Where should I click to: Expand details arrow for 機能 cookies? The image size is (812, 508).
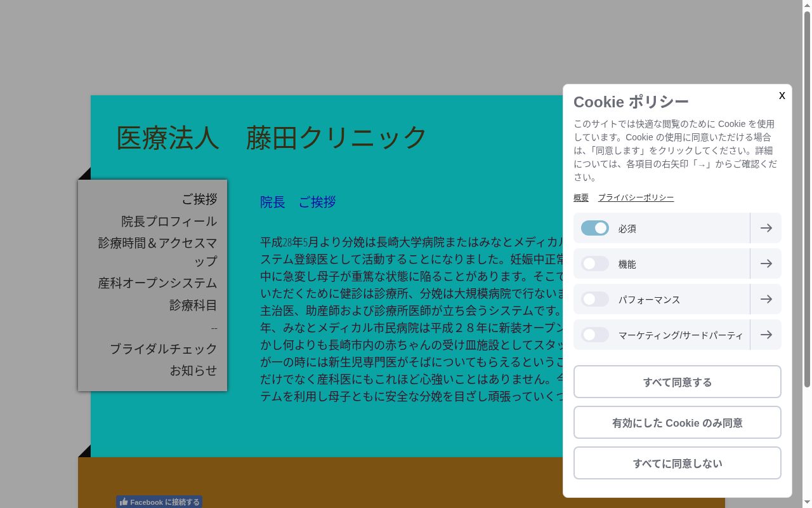[766, 264]
